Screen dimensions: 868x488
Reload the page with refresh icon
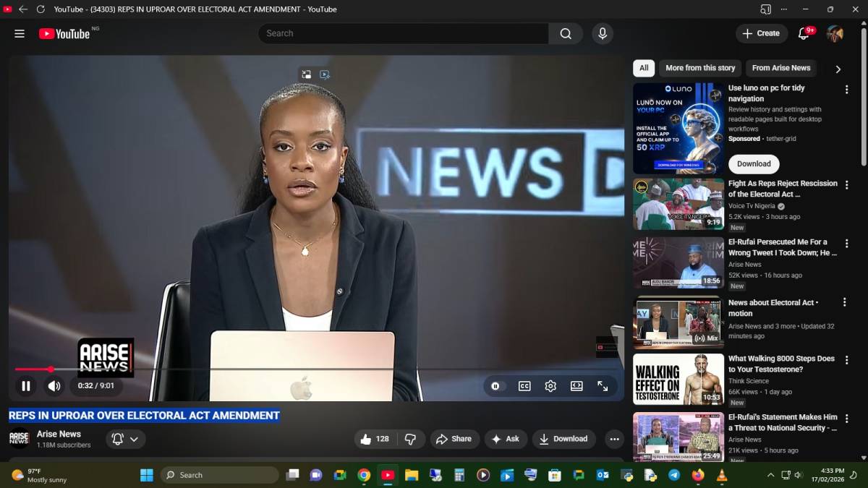tap(41, 9)
